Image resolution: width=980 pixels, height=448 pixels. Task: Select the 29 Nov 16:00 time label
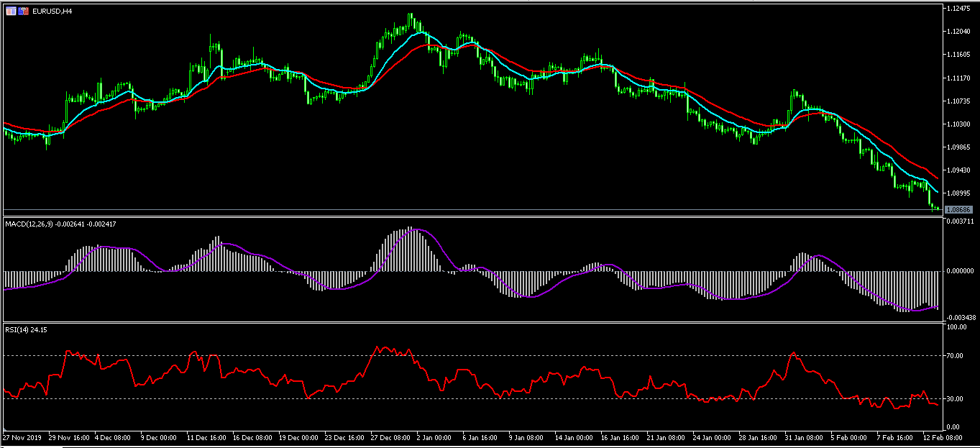tap(70, 437)
